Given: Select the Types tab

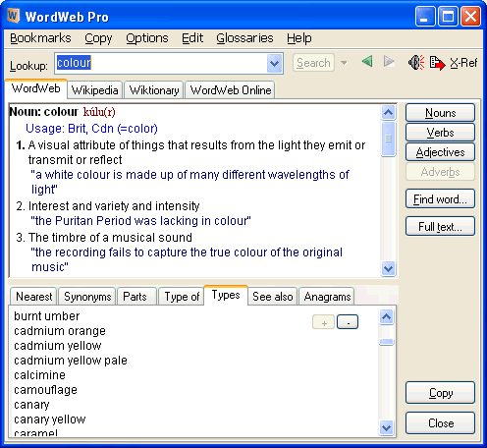Looking at the screenshot, I should click(226, 295).
